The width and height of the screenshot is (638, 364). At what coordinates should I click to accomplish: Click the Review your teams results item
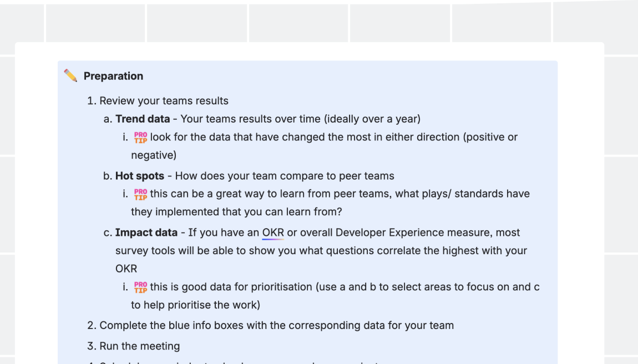pos(164,101)
